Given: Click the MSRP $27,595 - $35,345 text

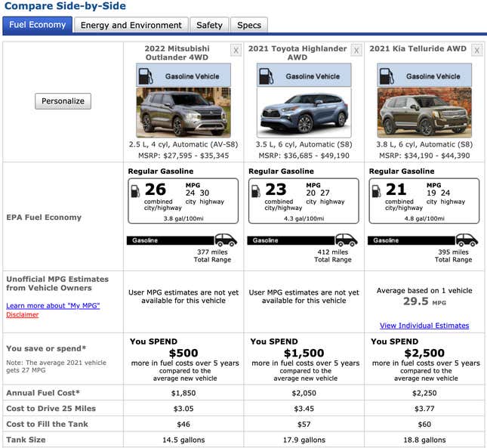Looking at the screenshot, I should click(183, 156).
